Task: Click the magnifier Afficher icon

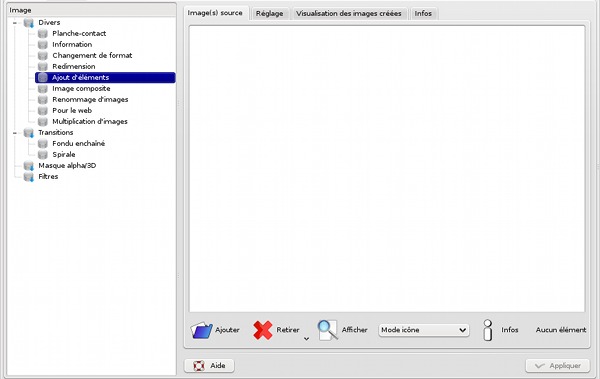Action: [x=328, y=330]
